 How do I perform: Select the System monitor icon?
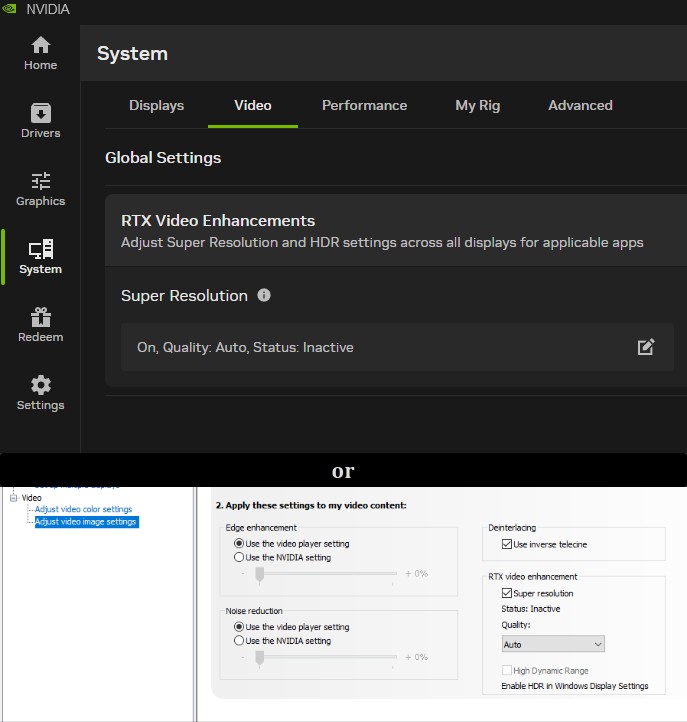coord(41,249)
